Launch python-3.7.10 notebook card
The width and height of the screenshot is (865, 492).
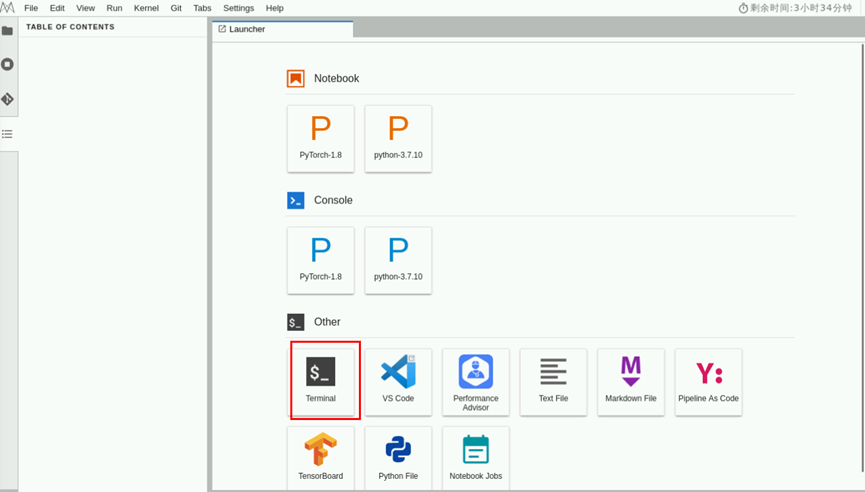(x=398, y=139)
